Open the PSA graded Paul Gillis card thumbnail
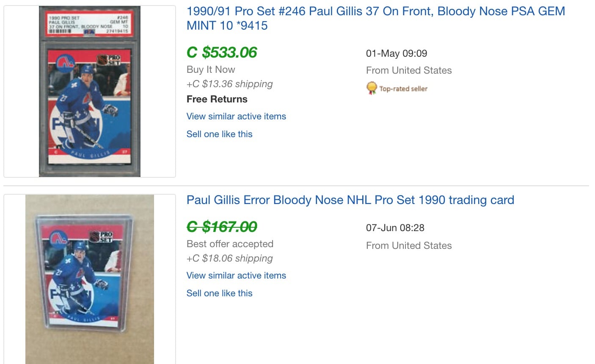Screen dimensions: 595x364 (90, 91)
